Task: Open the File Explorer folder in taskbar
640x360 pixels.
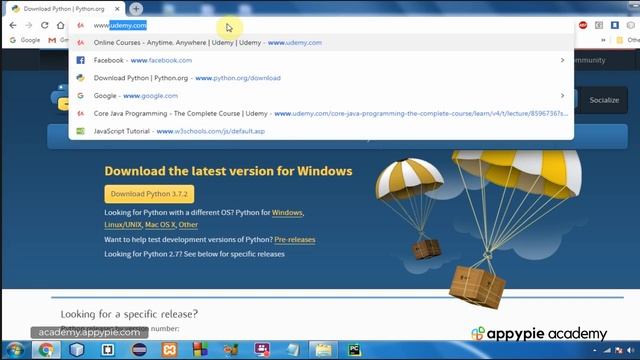Action: click(x=323, y=350)
